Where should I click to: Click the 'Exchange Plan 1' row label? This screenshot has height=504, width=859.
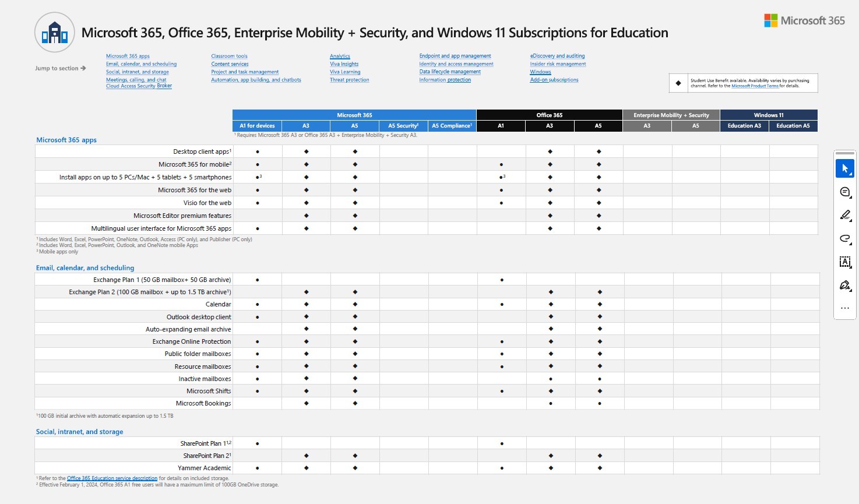[162, 280]
